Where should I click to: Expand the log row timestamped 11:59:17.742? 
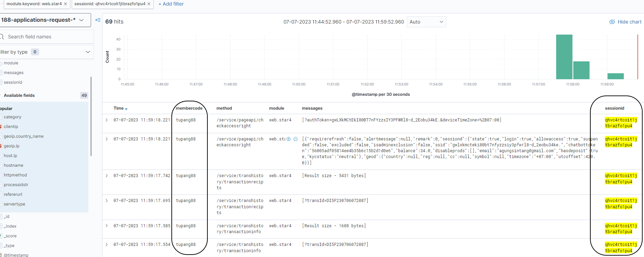[107, 176]
